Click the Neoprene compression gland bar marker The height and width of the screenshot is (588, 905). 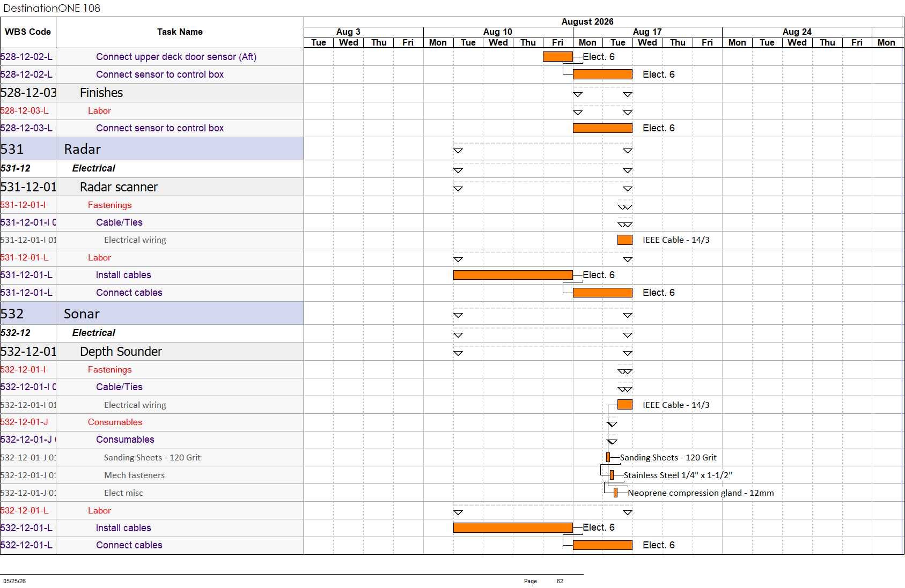click(615, 493)
